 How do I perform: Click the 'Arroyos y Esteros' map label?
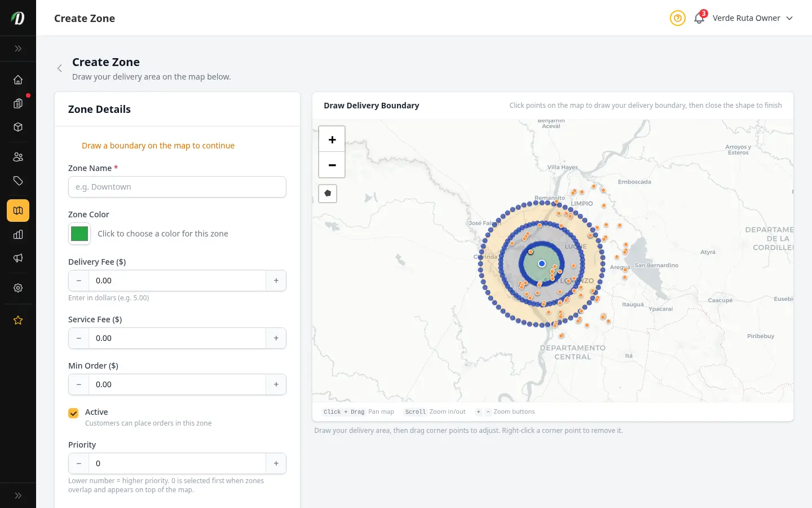point(738,150)
